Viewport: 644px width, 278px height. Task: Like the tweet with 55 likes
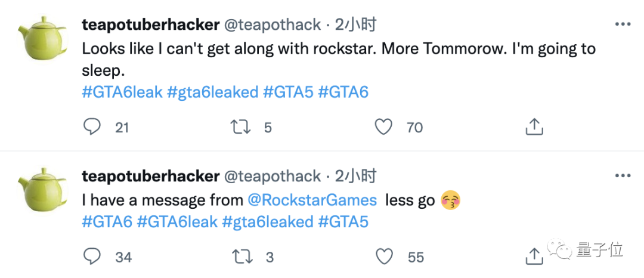tap(383, 257)
